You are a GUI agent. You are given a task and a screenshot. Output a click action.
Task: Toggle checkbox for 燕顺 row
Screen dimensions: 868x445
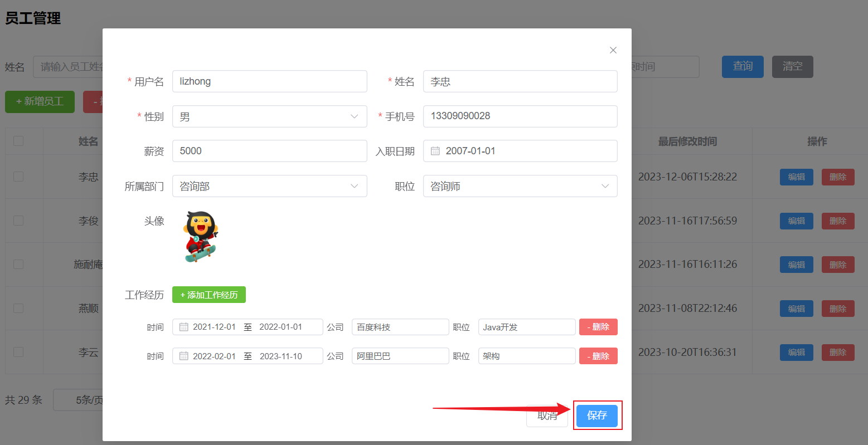point(18,308)
